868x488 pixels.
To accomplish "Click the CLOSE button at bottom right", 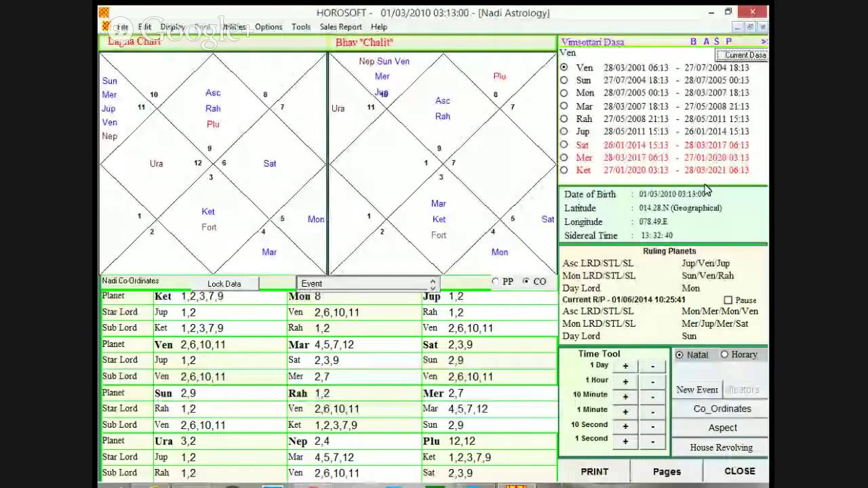I will (x=739, y=471).
